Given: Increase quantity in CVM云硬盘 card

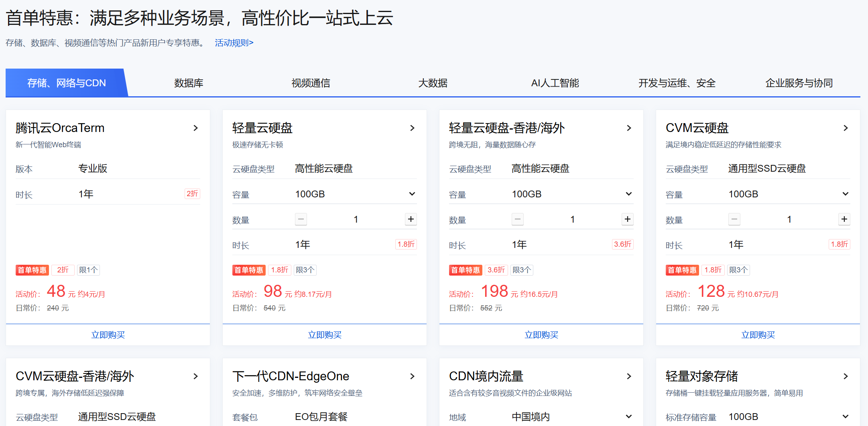Looking at the screenshot, I should [844, 219].
